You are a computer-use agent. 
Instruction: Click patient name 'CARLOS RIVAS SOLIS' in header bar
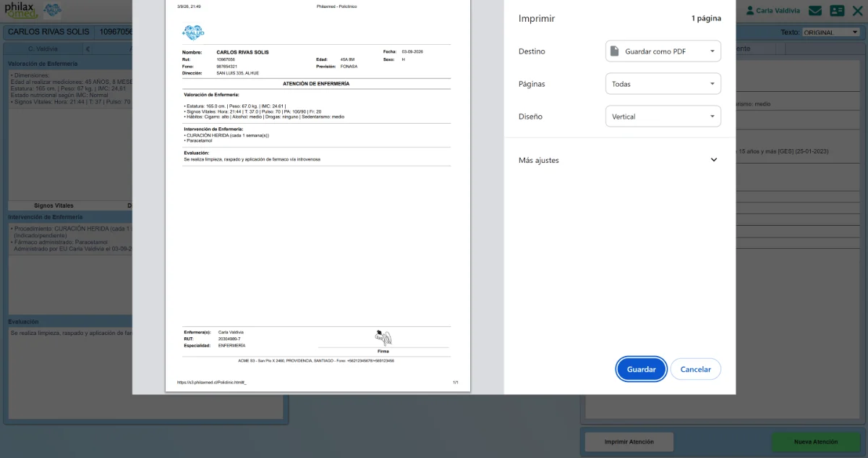(49, 32)
